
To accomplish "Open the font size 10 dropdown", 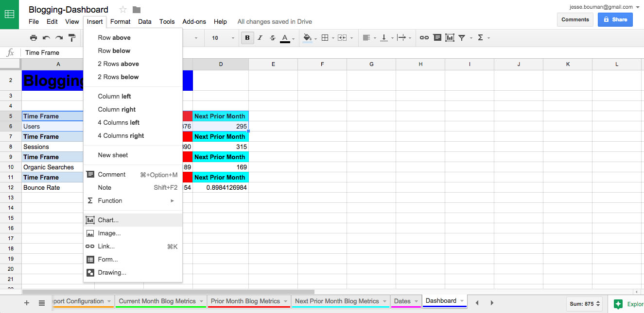I will pos(223,38).
